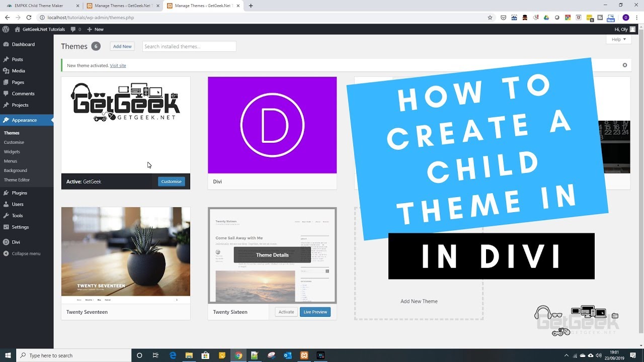Open the Menus submenu item
This screenshot has height=362, width=644.
[x=11, y=161]
